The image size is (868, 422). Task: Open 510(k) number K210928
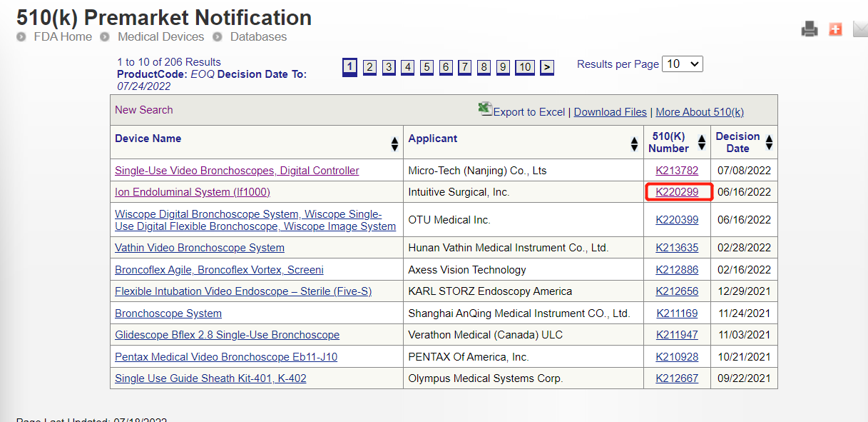[x=677, y=357]
